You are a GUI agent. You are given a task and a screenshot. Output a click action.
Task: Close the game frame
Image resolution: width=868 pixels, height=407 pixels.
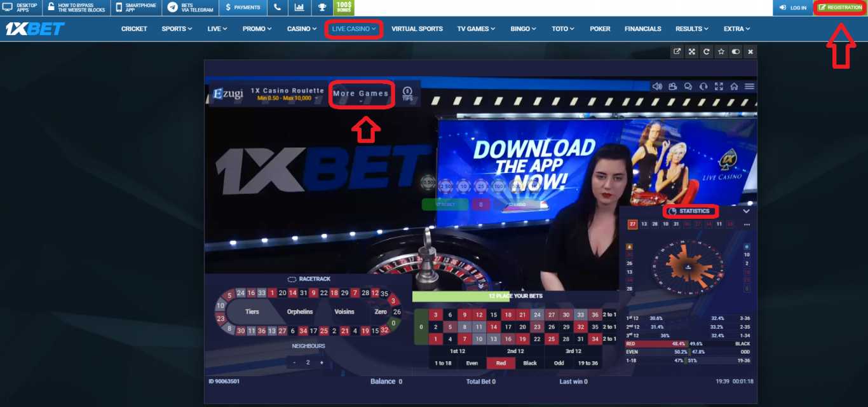point(750,52)
